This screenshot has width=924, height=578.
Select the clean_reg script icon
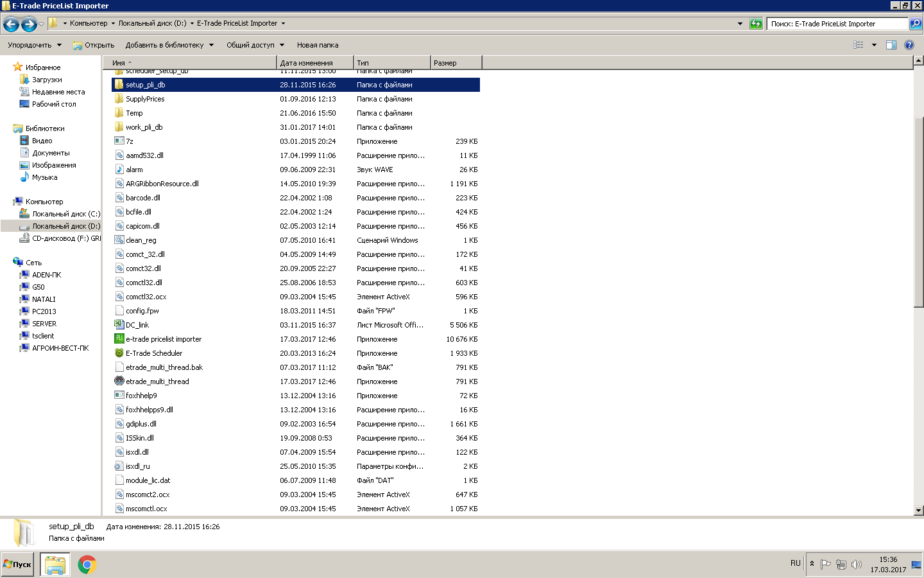[119, 240]
